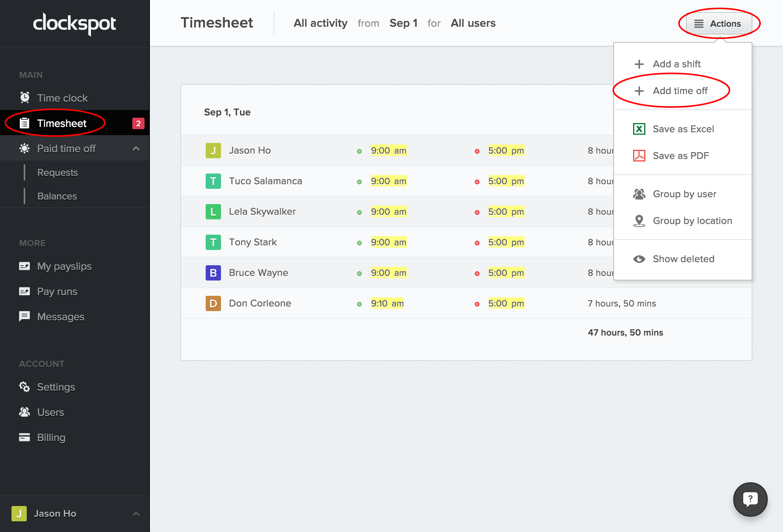Screen dimensions: 783x532
Task: Collapse the Paid time off section chevron
Action: click(x=136, y=148)
